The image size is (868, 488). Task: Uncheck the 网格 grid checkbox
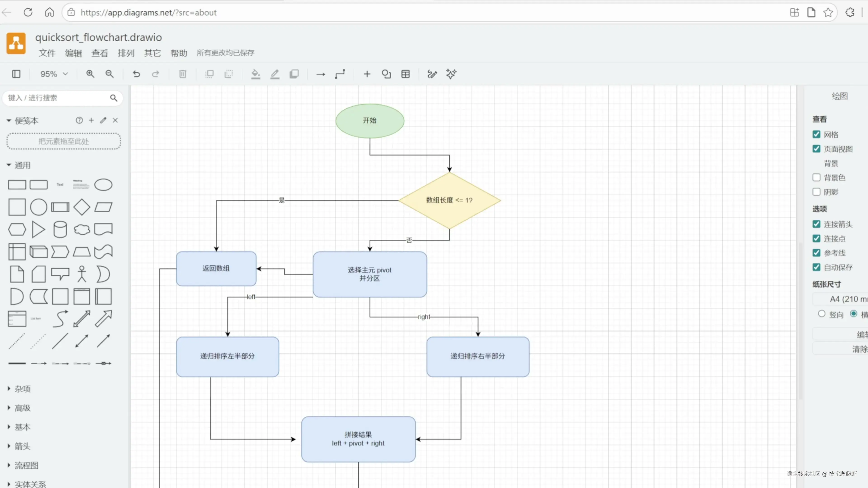click(816, 134)
